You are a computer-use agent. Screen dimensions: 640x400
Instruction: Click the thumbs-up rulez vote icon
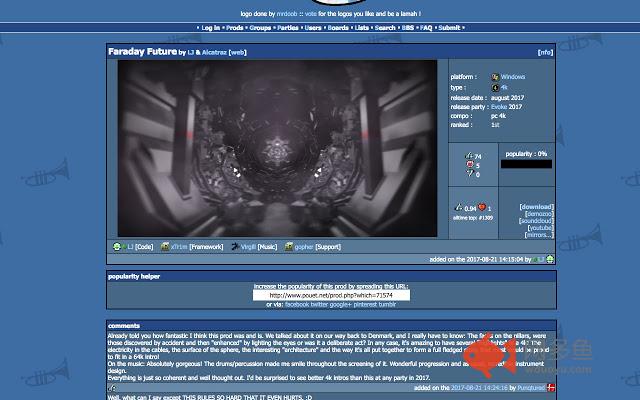point(469,156)
